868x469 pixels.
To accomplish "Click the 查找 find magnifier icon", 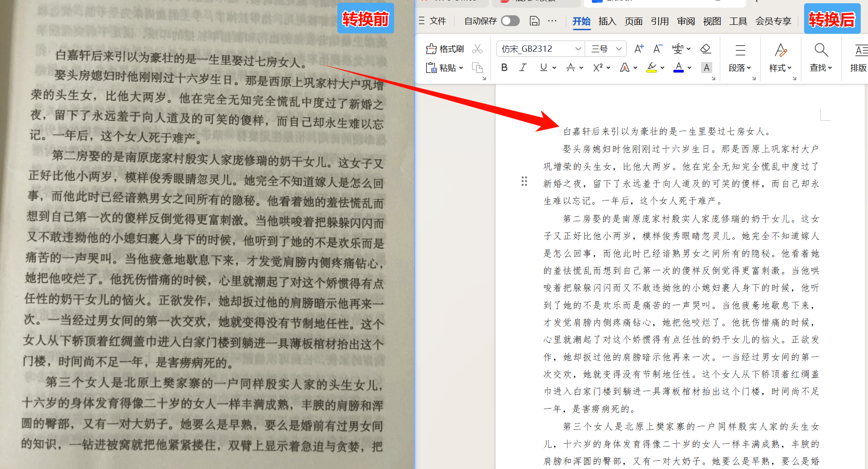I will [821, 50].
